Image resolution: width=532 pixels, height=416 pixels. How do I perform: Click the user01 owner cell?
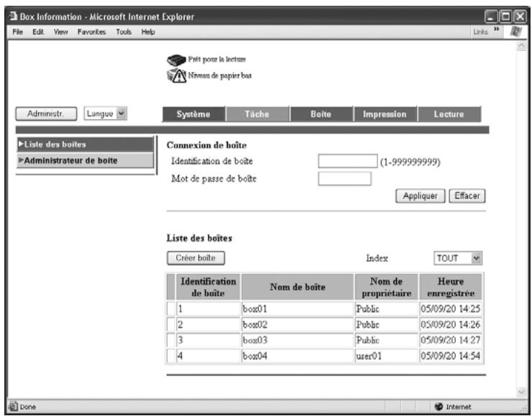(387, 356)
